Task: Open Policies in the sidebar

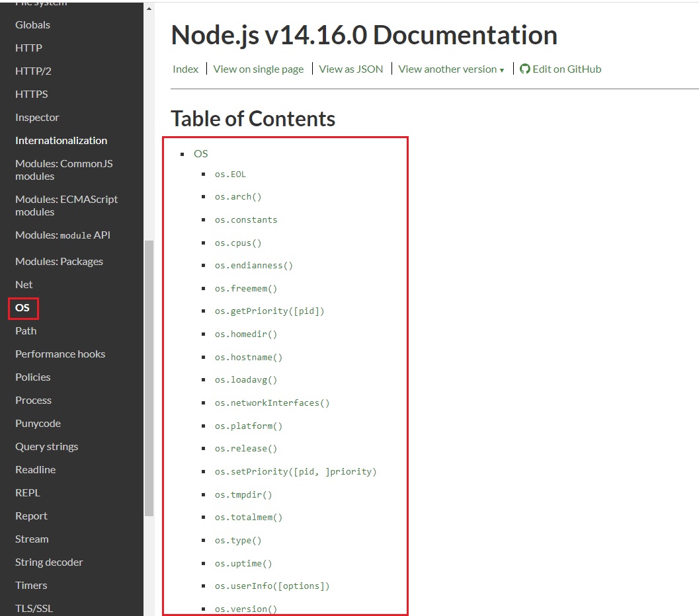Action: tap(32, 377)
